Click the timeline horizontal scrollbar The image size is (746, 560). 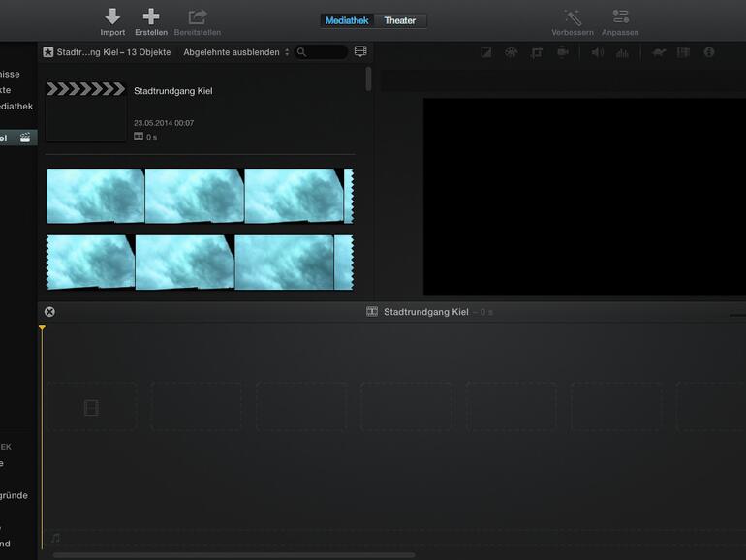tap(233, 555)
